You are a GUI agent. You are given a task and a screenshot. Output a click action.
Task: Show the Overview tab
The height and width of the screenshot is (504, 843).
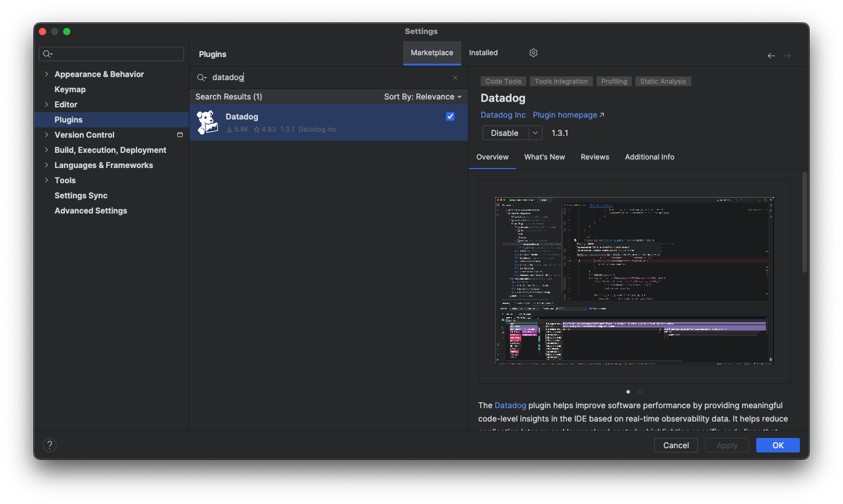[492, 157]
